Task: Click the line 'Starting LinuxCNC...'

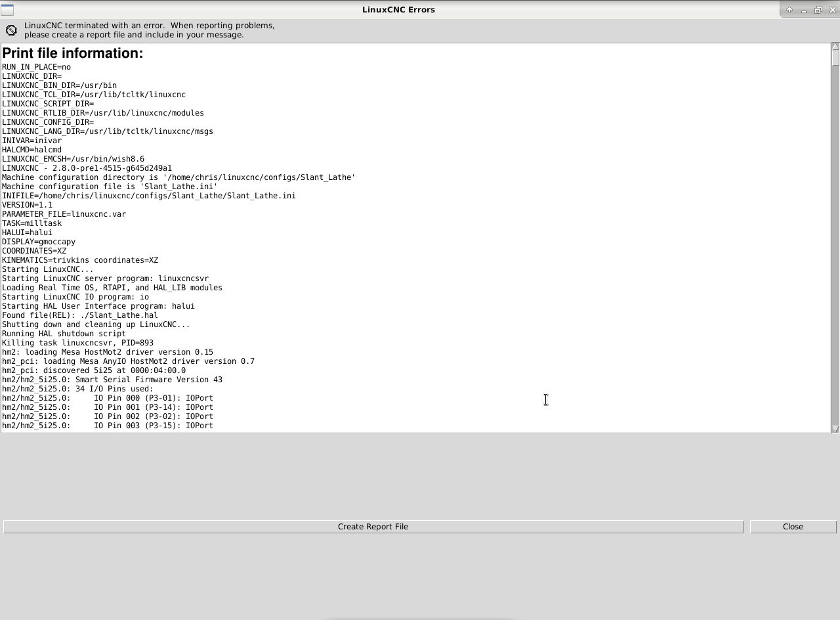Action: (x=48, y=269)
